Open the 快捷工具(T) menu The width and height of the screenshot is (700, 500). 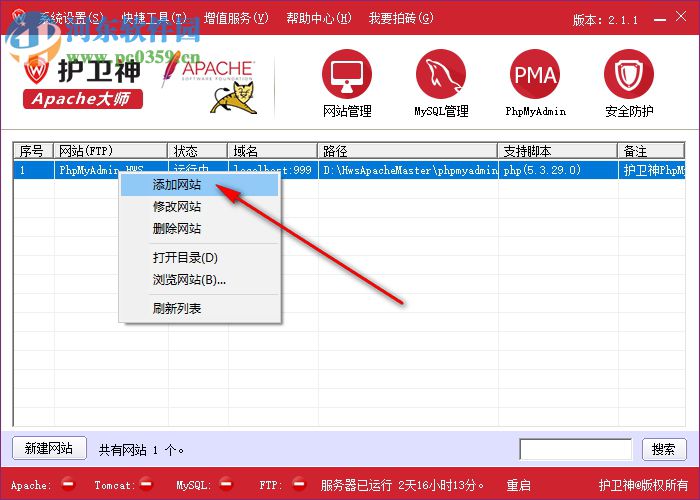click(154, 18)
